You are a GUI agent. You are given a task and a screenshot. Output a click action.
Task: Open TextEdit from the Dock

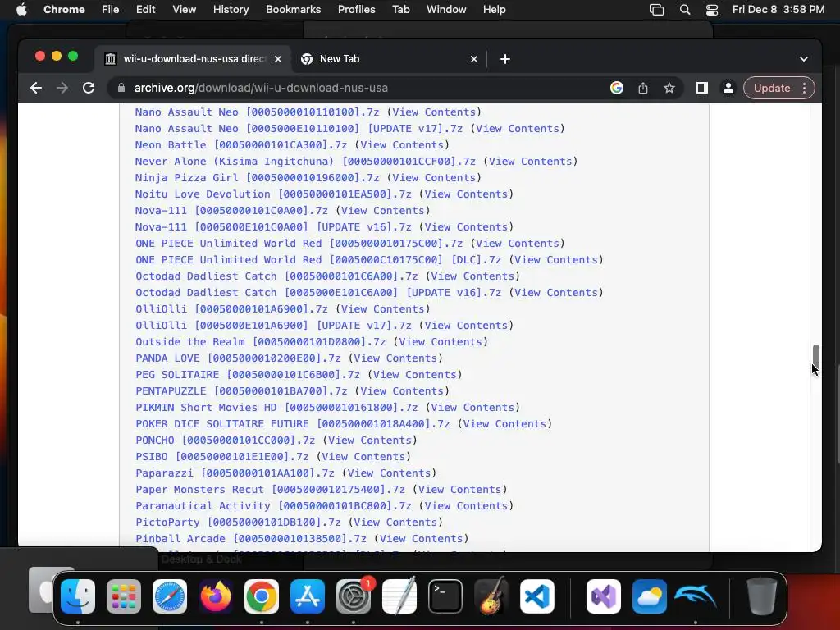pyautogui.click(x=399, y=596)
